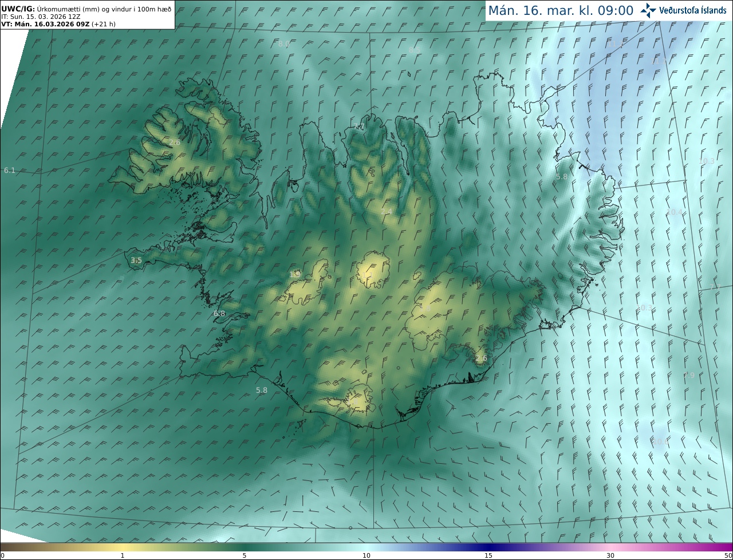Select the 'Mán. 16. mar. kl. 09:00' timestamp

pos(561,10)
